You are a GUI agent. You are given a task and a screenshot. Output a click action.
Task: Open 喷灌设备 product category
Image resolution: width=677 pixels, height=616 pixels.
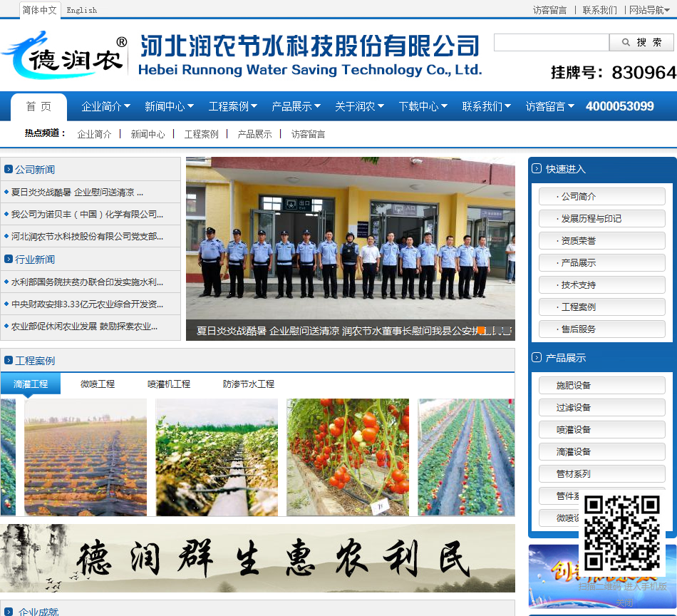602,429
